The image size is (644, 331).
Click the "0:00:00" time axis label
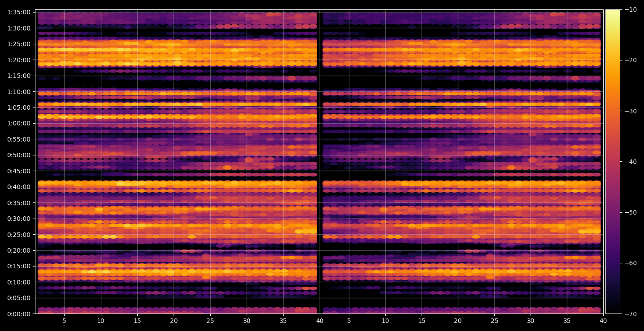(x=19, y=314)
